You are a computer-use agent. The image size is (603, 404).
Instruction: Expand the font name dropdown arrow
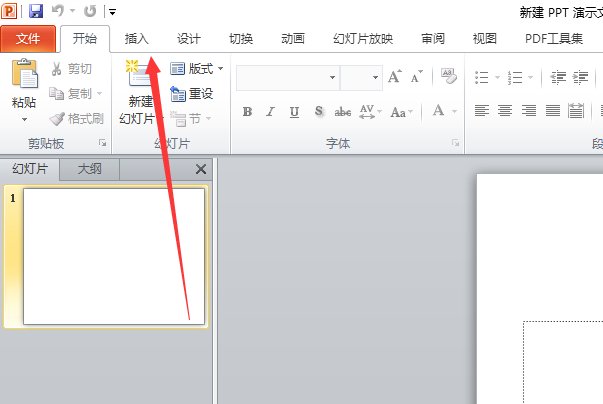point(333,78)
